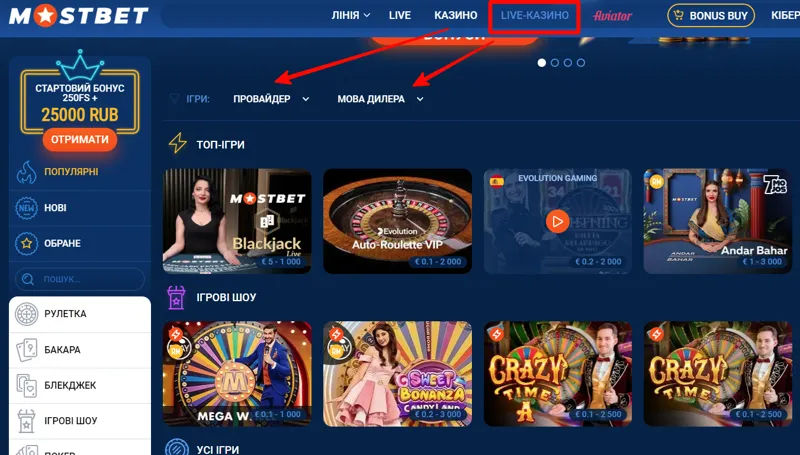Viewport: 800px width, 455px height.
Task: Open the Mostbet Blackjack Live game
Action: [x=237, y=221]
